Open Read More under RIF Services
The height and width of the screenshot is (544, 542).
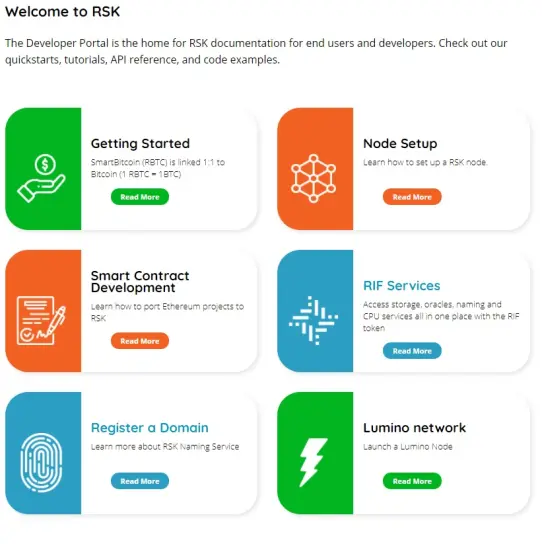coord(412,351)
